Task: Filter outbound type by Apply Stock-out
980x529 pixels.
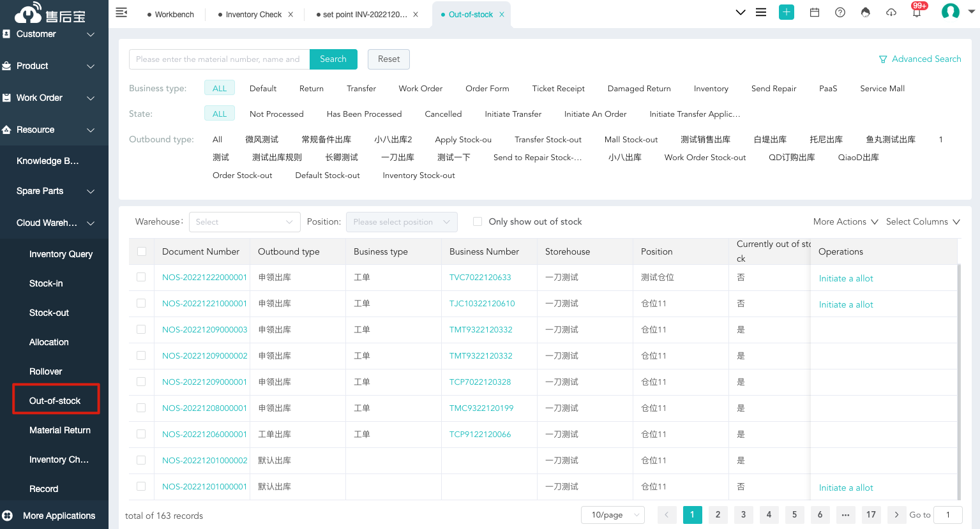Action: tap(464, 140)
